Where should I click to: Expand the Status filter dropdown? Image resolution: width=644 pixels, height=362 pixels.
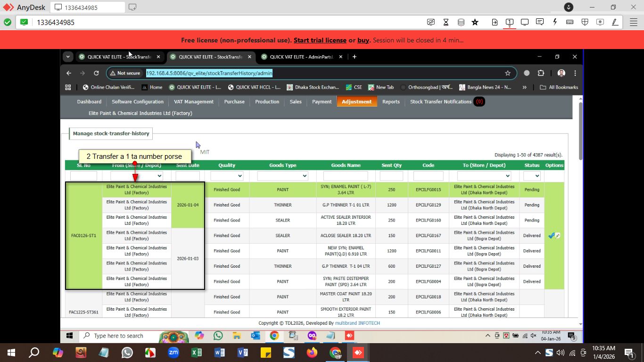coord(532,176)
